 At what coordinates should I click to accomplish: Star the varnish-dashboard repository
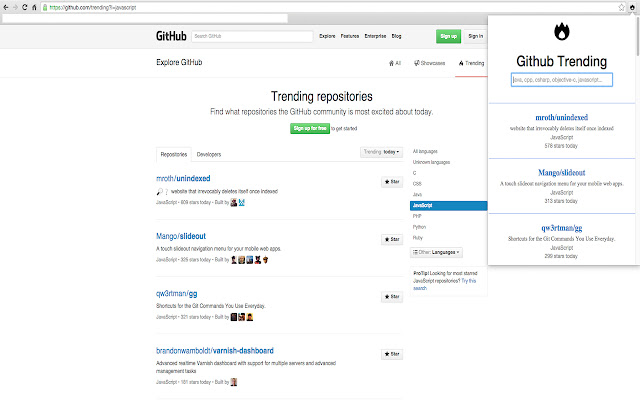click(392, 354)
